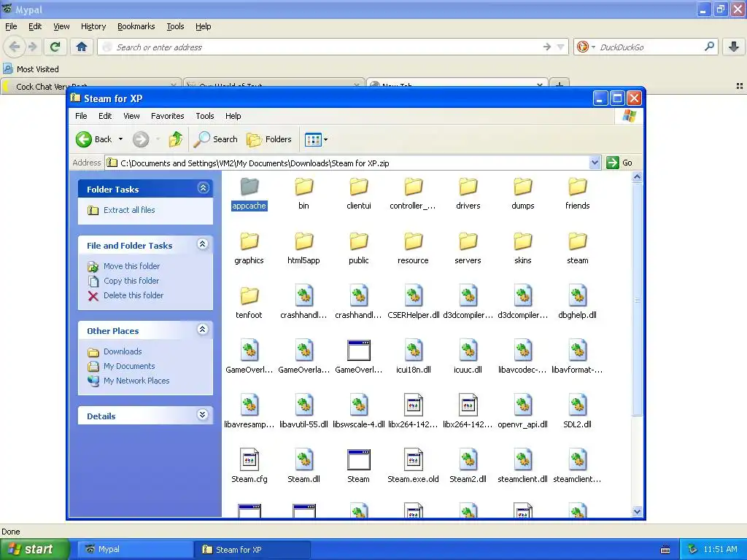The image size is (747, 560).
Task: Click the Explorer Back button
Action: (94, 139)
